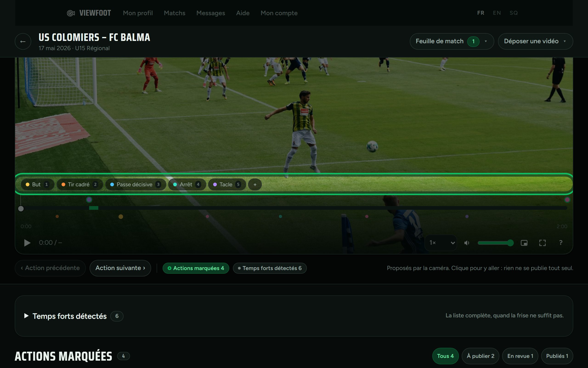Image resolution: width=588 pixels, height=368 pixels.
Task: Tag the action as Tacle
Action: click(227, 184)
